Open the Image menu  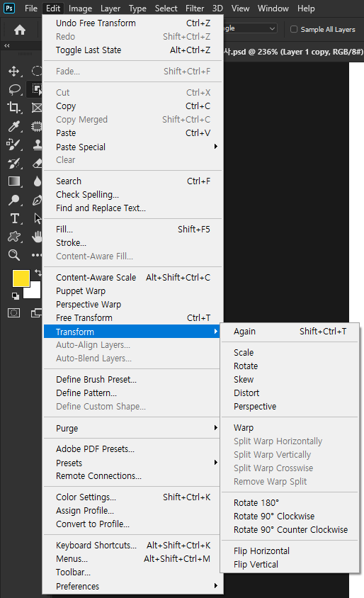[80, 9]
